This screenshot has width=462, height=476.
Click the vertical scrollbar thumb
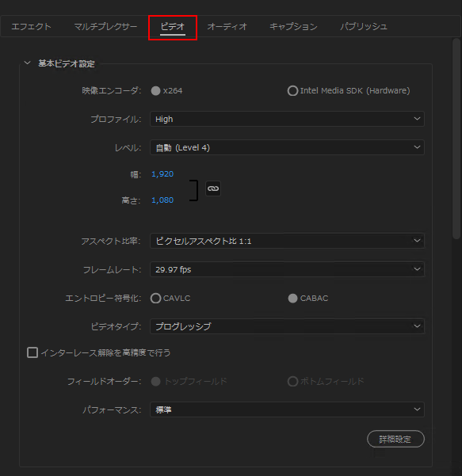click(456, 139)
